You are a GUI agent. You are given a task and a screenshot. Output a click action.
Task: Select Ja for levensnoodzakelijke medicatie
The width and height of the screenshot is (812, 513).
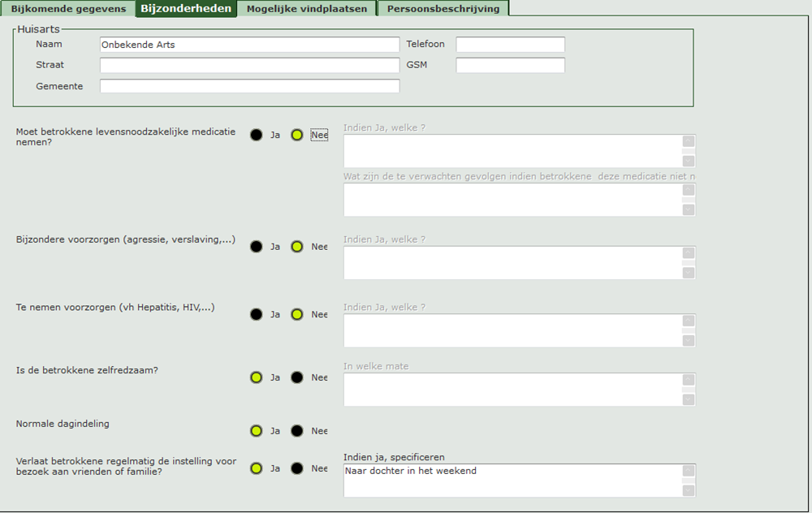click(x=257, y=136)
